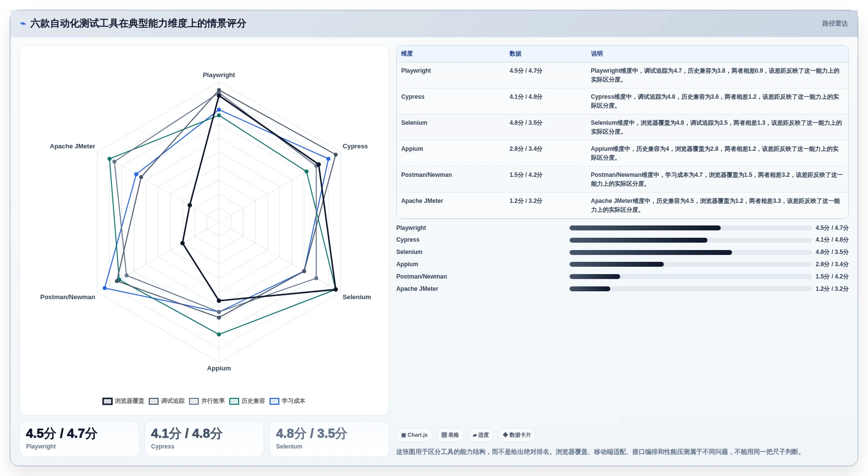Click the 表格 tag chip
This screenshot has width=868, height=476.
coord(450,435)
